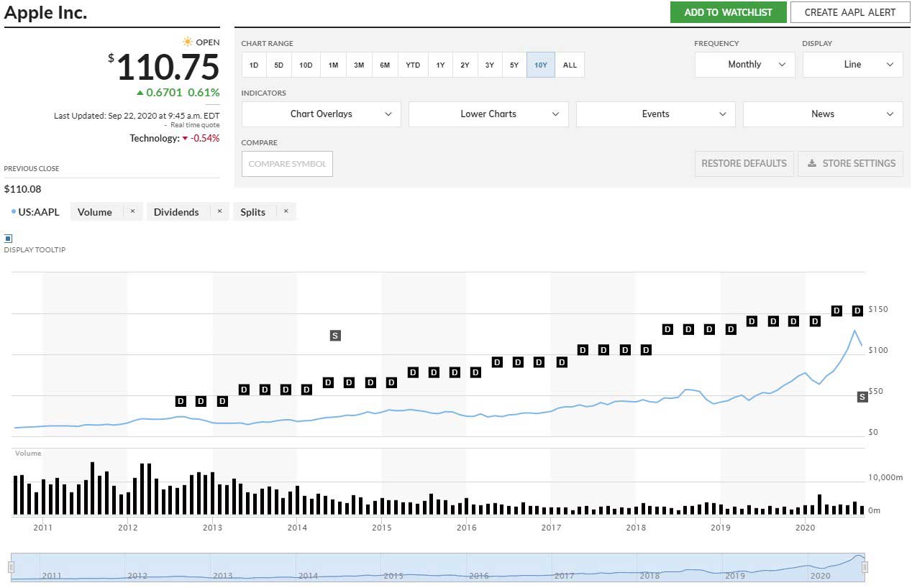The height and width of the screenshot is (588, 912).
Task: Toggle the Display Tooltip checkbox
Action: point(8,238)
